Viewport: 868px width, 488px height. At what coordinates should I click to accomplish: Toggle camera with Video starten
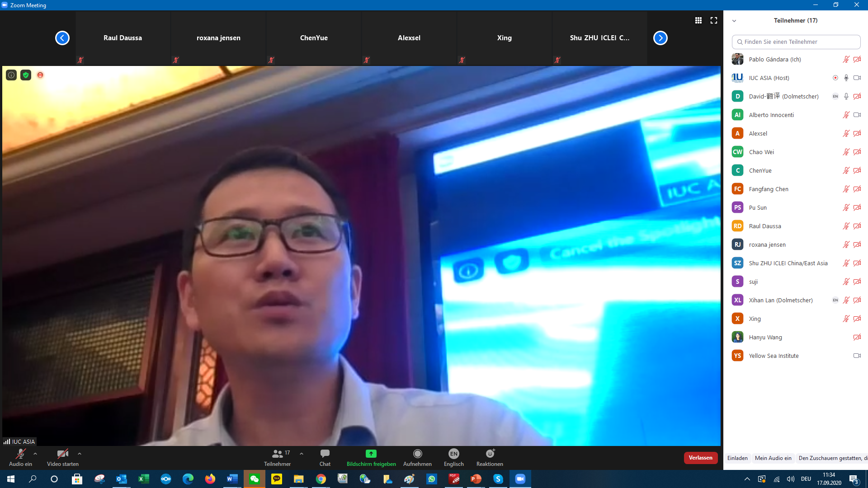click(63, 457)
